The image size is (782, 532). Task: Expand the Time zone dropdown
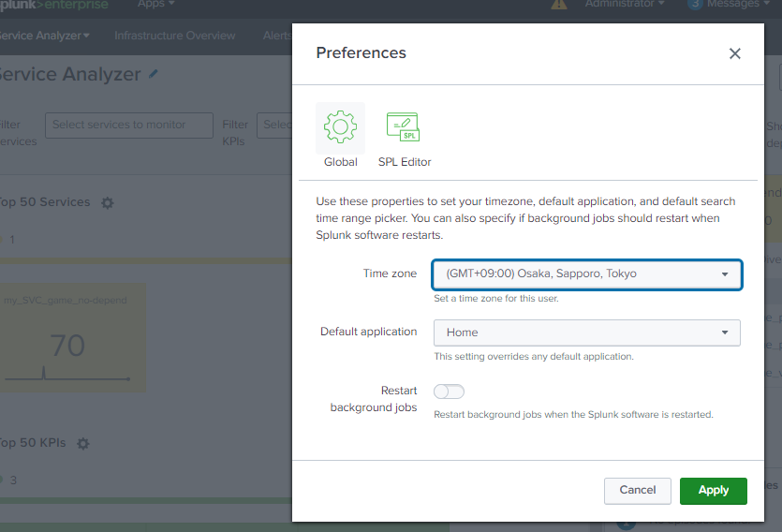click(x=587, y=274)
